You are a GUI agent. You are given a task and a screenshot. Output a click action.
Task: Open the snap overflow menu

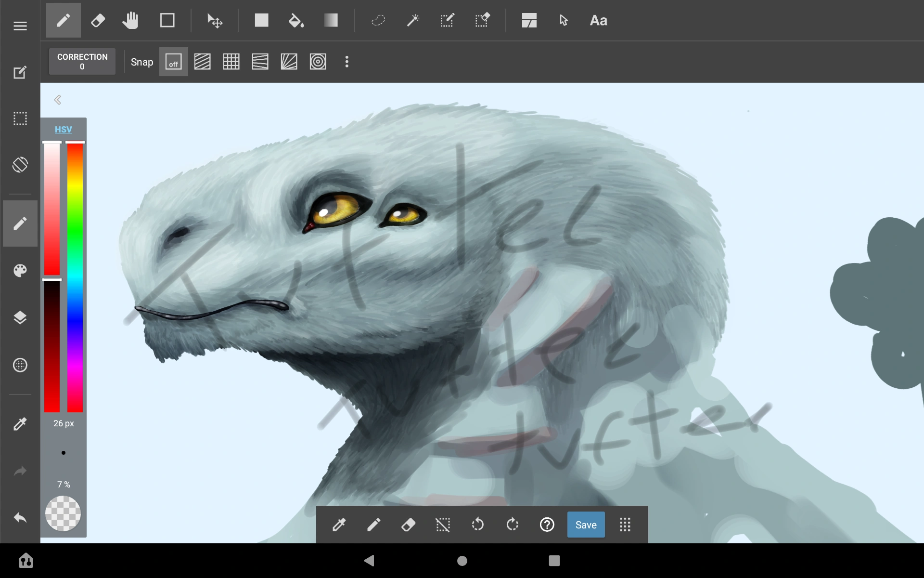[x=347, y=62]
